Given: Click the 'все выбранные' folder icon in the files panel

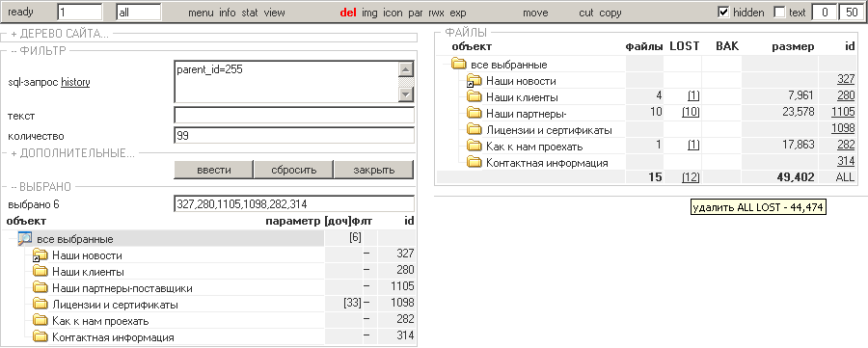Looking at the screenshot, I should coord(458,65).
